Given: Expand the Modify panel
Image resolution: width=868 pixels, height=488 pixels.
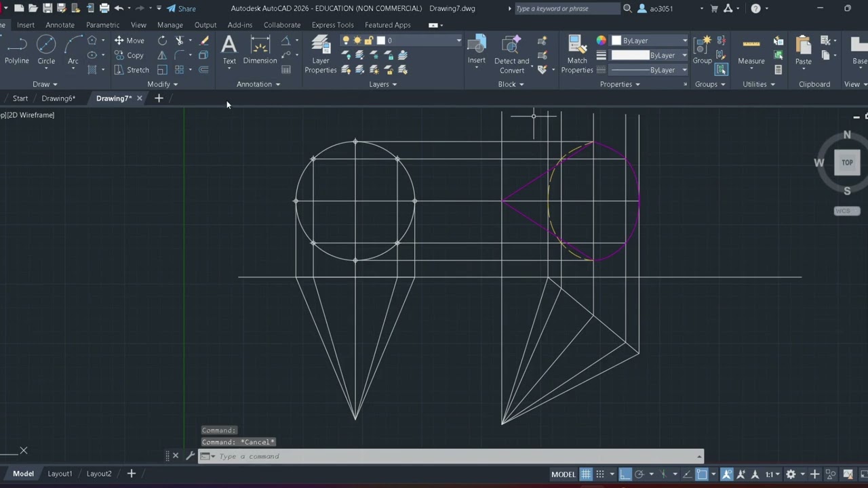Looking at the screenshot, I should (163, 84).
